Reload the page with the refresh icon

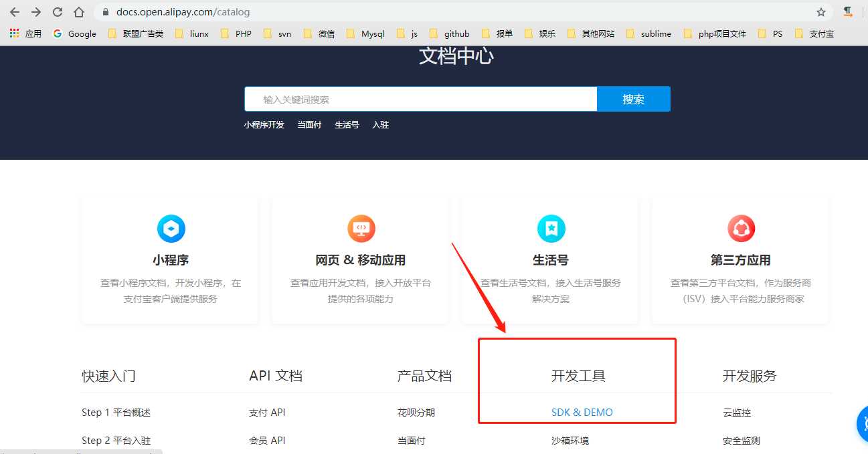pos(58,12)
